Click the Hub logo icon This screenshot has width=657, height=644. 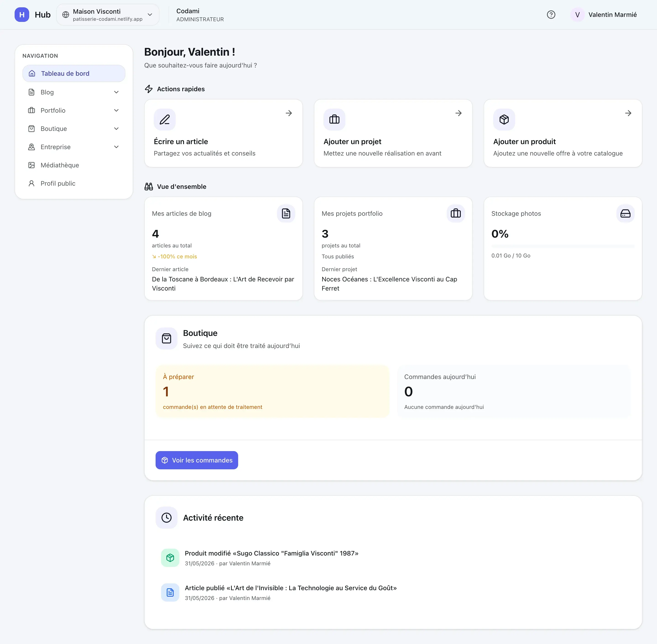22,15
